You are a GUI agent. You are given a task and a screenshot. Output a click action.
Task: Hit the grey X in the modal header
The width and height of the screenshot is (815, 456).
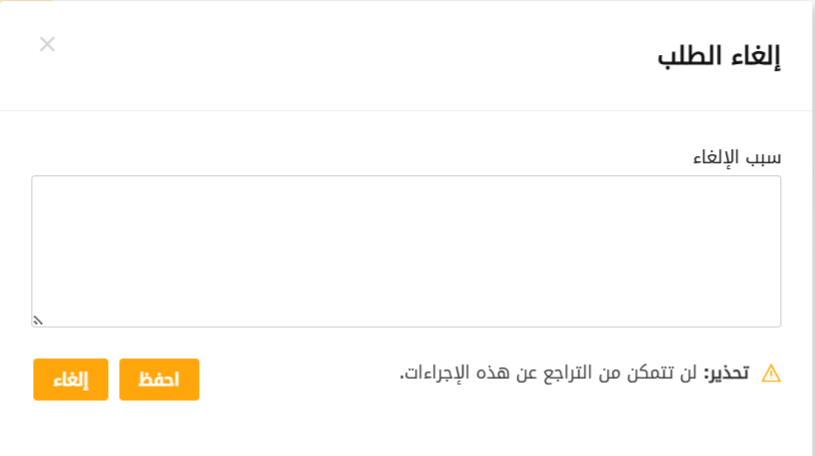(x=47, y=44)
